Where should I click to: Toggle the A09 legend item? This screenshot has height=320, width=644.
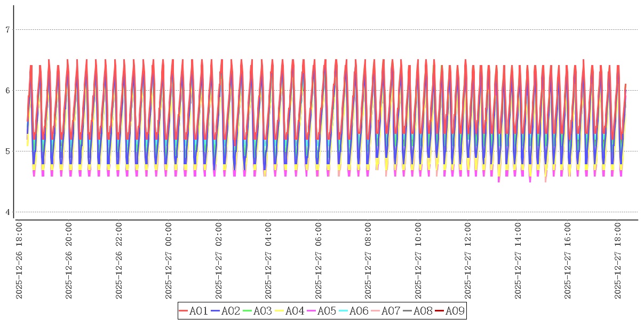point(455,311)
